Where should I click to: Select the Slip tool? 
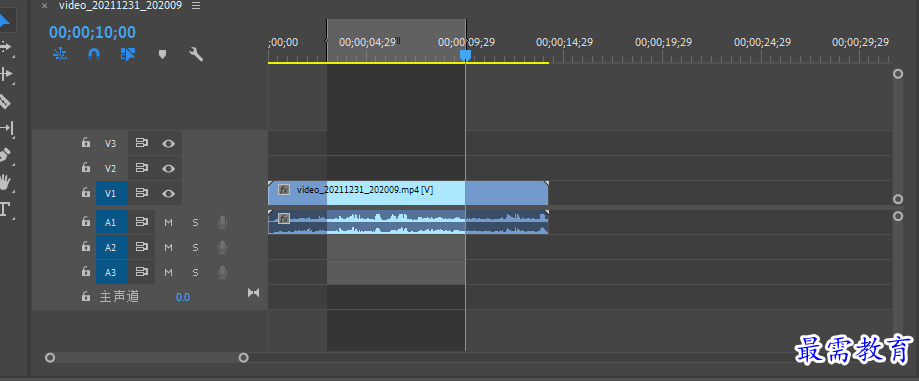click(6, 128)
